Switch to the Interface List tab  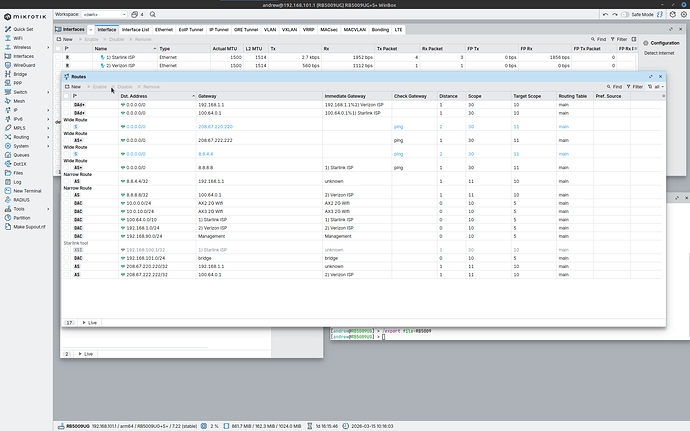pyautogui.click(x=136, y=29)
